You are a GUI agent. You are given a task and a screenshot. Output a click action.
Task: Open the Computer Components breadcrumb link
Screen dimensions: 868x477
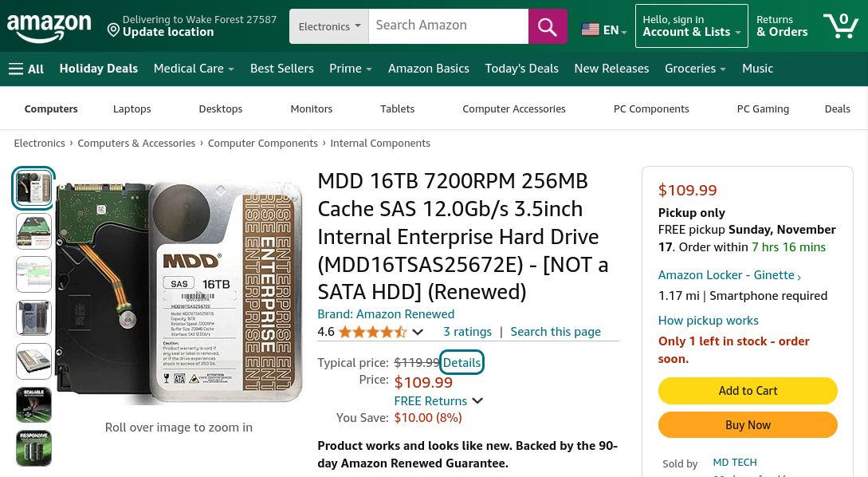pos(263,144)
